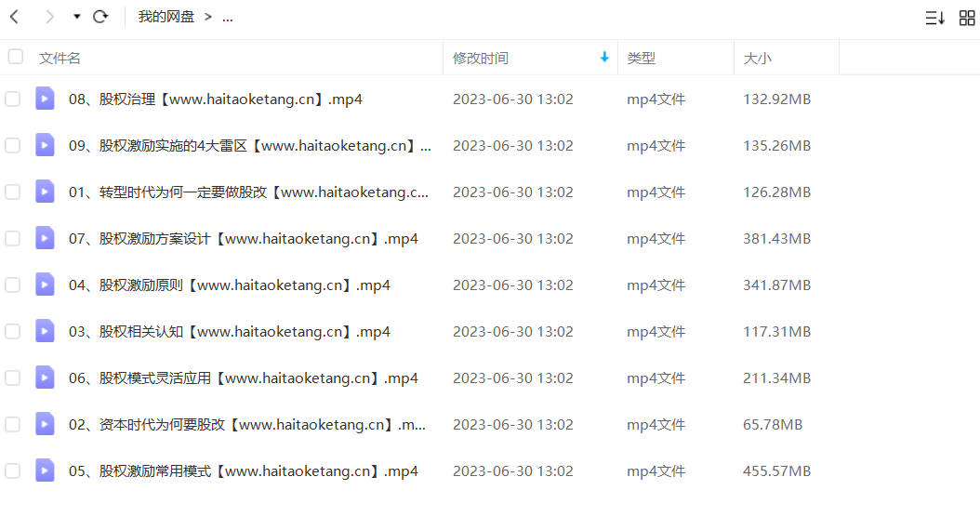This screenshot has width=980, height=530.
Task: Check the box for 05、股权激励常用模式
Action: coord(12,470)
